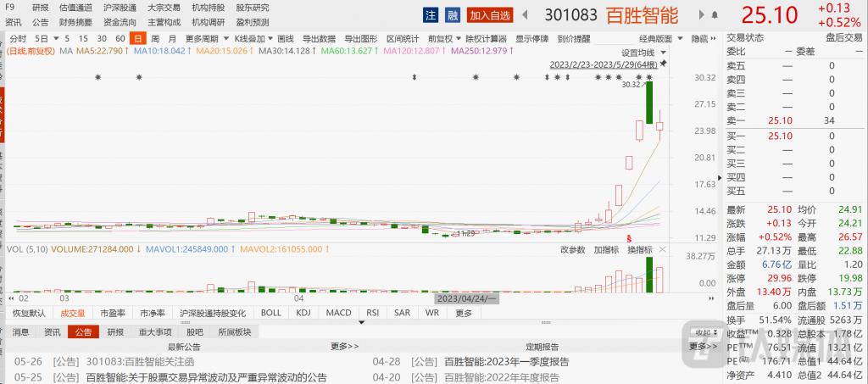This screenshot has height=384, width=868.
Task: Click the 融 margin-trading badge icon
Action: [x=453, y=15]
